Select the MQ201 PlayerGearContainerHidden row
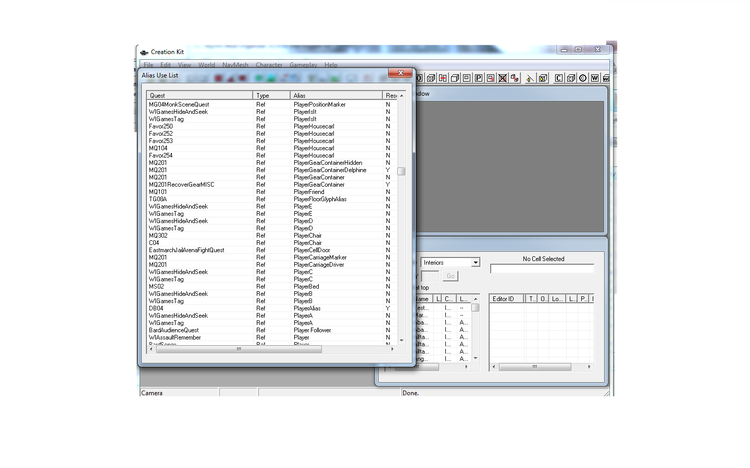The image size is (750, 468). coord(271,163)
